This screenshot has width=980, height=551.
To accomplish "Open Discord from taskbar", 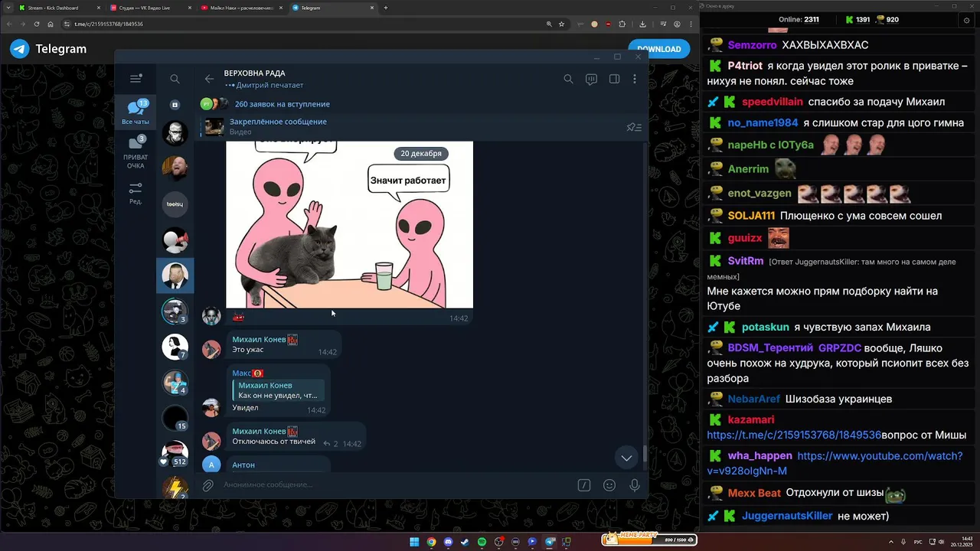I will coord(448,542).
